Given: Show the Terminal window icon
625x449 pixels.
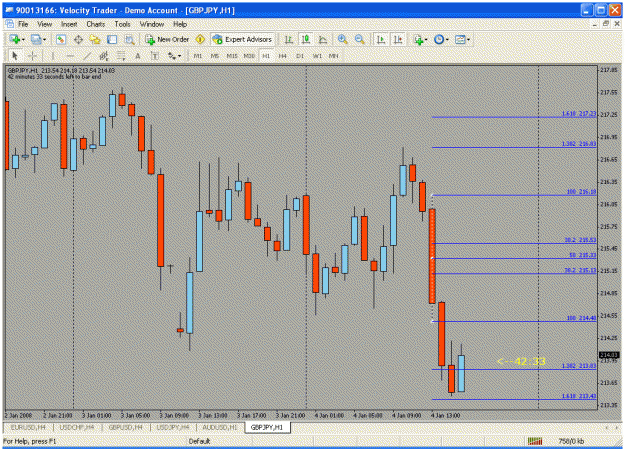Looking at the screenshot, I should point(112,39).
